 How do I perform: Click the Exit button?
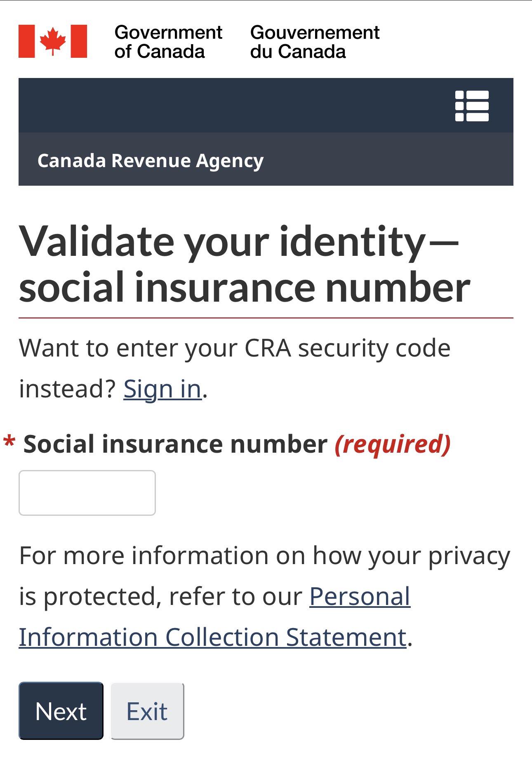(x=147, y=711)
